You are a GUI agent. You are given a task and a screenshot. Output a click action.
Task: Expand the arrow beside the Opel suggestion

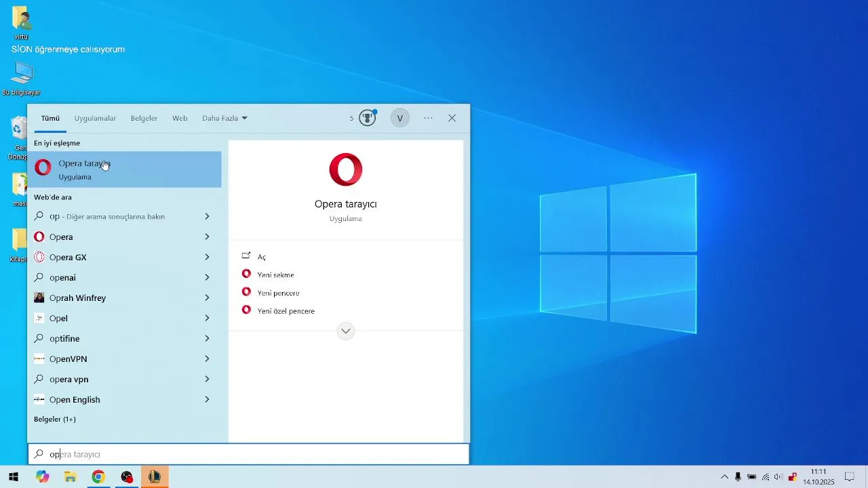[x=207, y=318]
